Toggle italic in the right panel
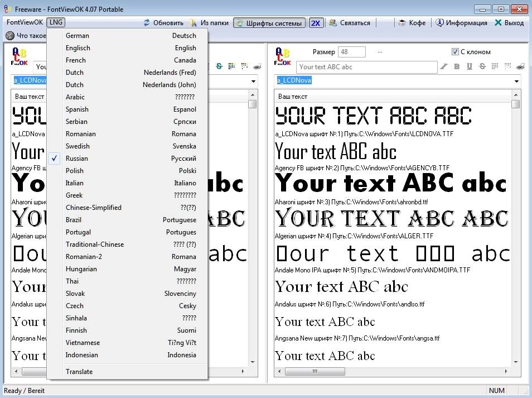 coord(444,66)
